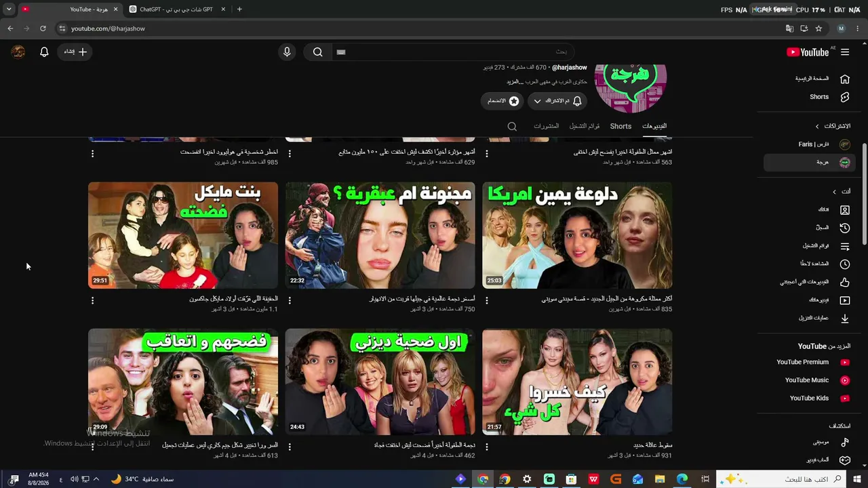This screenshot has width=868, height=488.
Task: Switch to the الفيديوهات videos tab
Action: [x=654, y=126]
